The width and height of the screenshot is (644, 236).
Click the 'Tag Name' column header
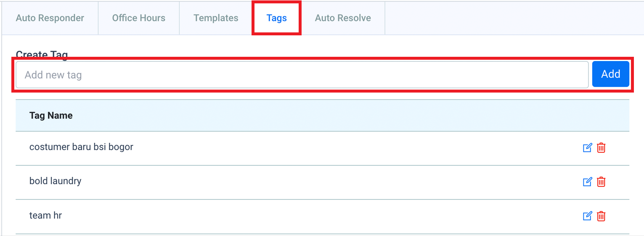[x=51, y=116]
